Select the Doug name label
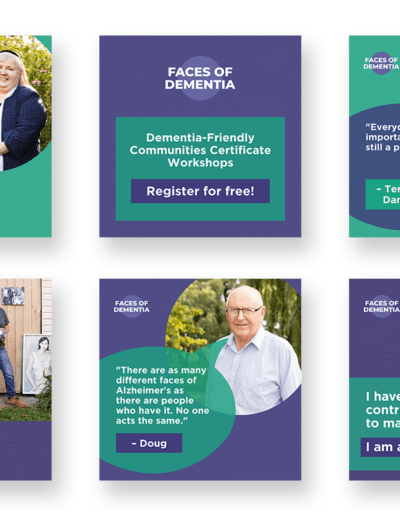The width and height of the screenshot is (400, 516). click(x=149, y=443)
